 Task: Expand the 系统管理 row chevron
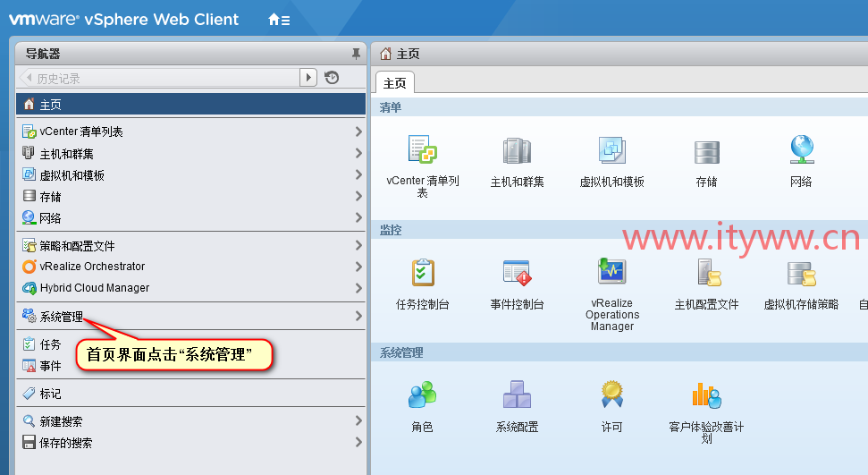pos(358,316)
